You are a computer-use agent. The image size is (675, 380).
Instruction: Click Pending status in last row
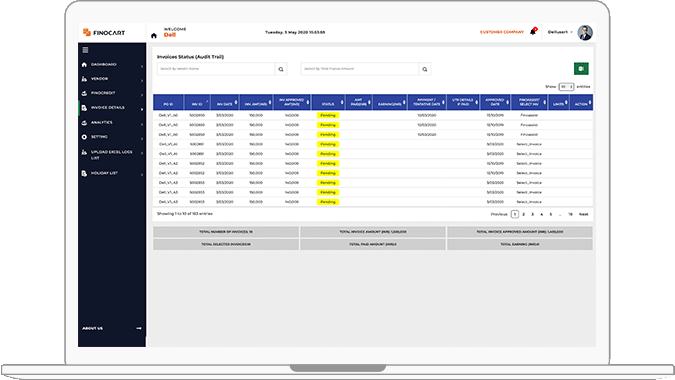328,202
